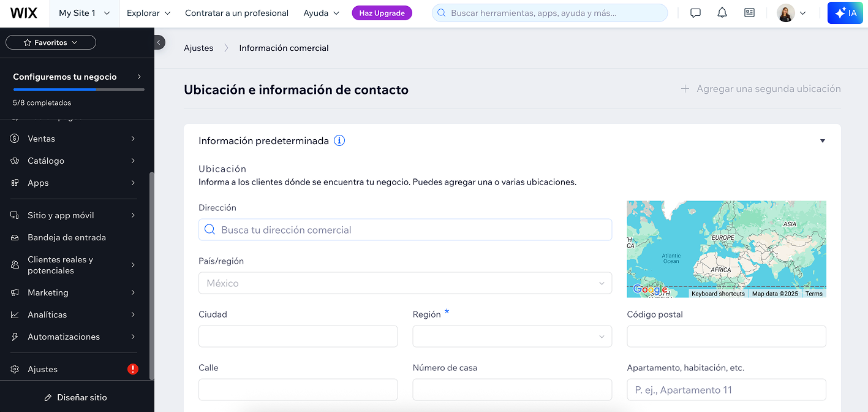Click the magnifier in the top search bar
Screen dimensions: 868x412
pyautogui.click(x=441, y=13)
